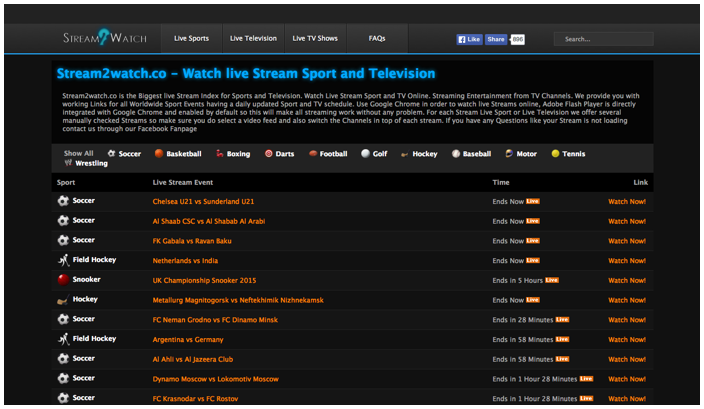This screenshot has width=704, height=409.
Task: Click the Soccer ball filter icon
Action: tap(111, 153)
